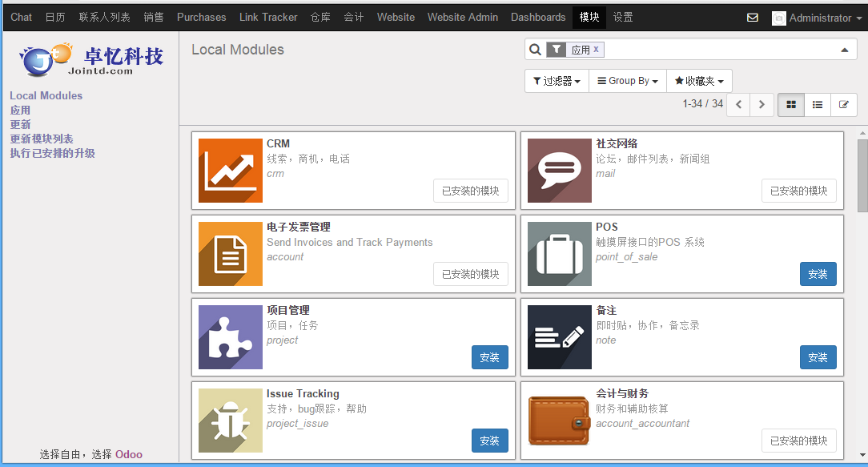
Task: Select the project management puzzle icon
Action: 231,337
